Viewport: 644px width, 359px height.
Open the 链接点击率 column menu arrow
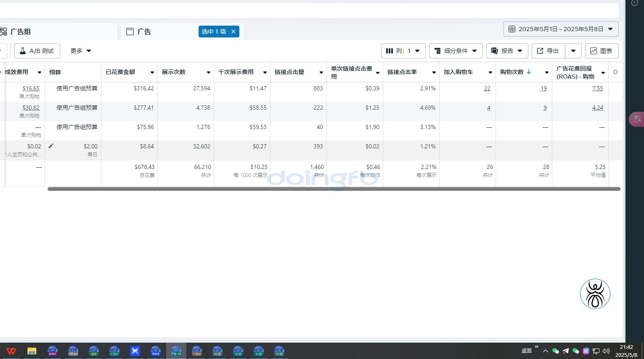[434, 72]
